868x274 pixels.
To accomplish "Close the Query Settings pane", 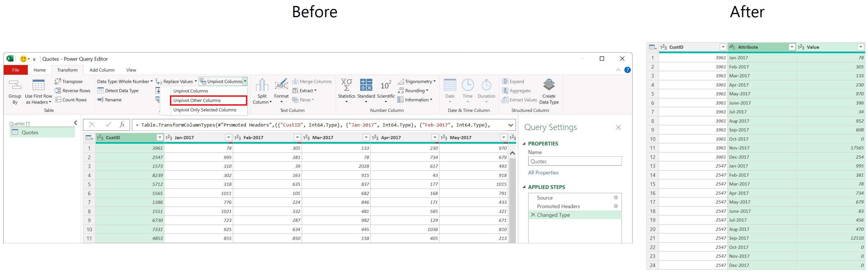I will [x=618, y=127].
